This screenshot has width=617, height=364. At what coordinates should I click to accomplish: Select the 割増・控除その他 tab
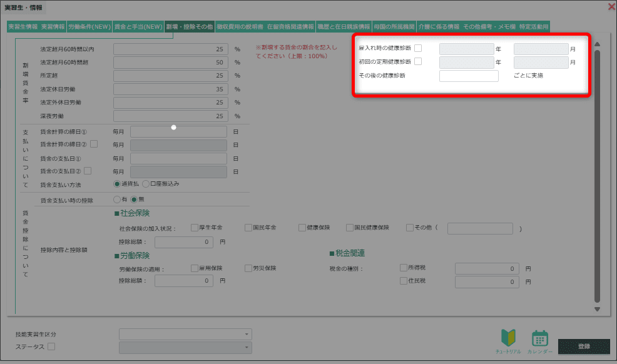click(189, 27)
